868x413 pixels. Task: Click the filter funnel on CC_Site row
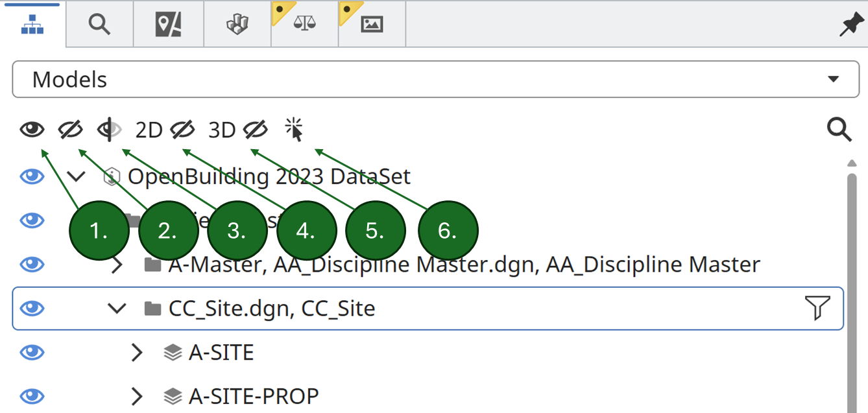[817, 308]
